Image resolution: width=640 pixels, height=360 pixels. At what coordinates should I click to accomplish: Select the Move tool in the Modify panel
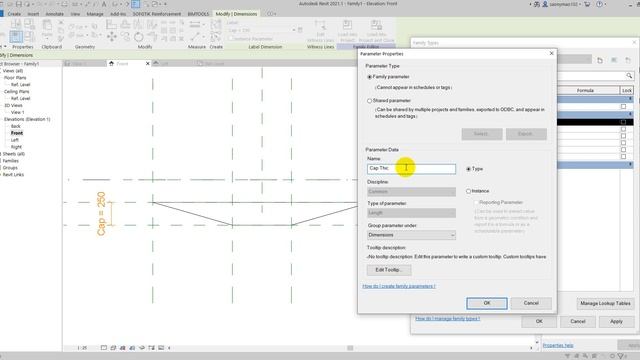click(x=111, y=37)
